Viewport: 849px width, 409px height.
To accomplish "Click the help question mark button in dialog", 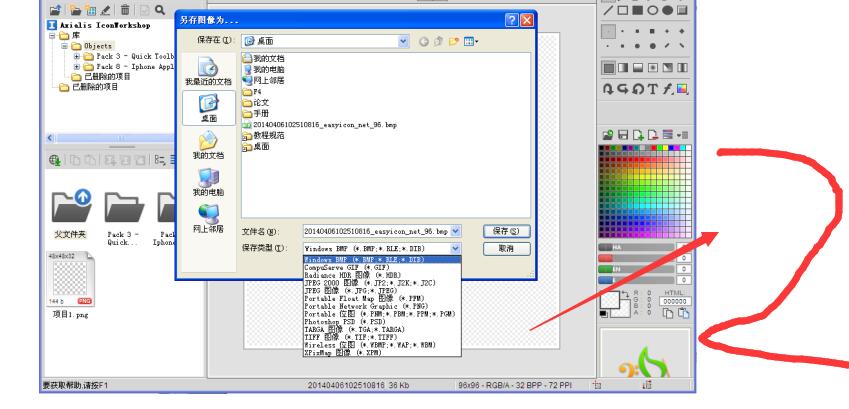I will point(512,20).
